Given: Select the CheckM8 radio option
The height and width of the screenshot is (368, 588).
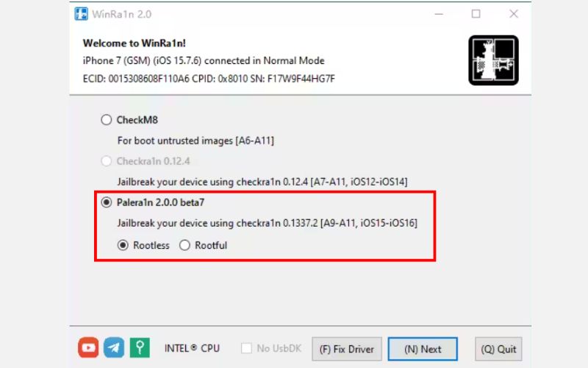Looking at the screenshot, I should [107, 120].
